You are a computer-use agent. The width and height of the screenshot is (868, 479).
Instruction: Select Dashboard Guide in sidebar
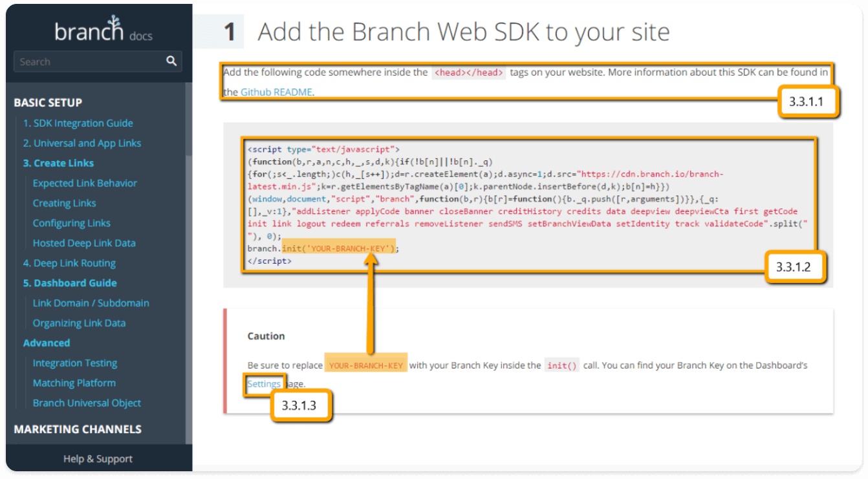click(70, 283)
